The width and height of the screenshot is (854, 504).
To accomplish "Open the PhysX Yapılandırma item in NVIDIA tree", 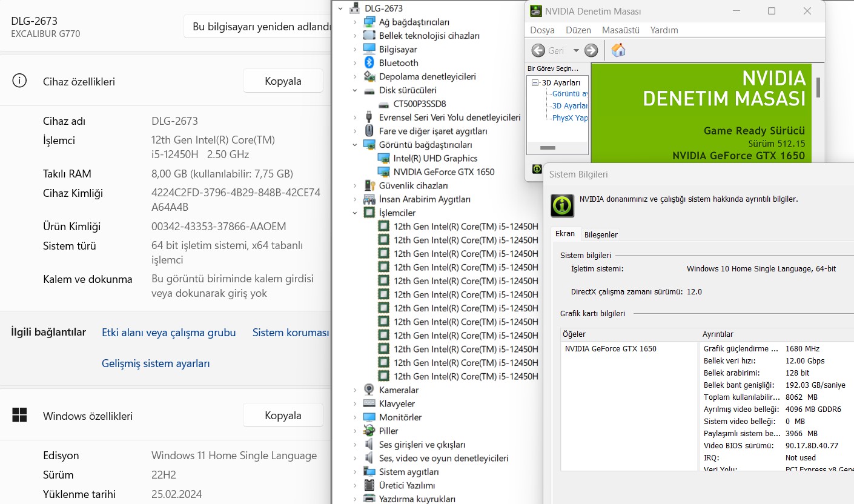I will click(x=569, y=118).
